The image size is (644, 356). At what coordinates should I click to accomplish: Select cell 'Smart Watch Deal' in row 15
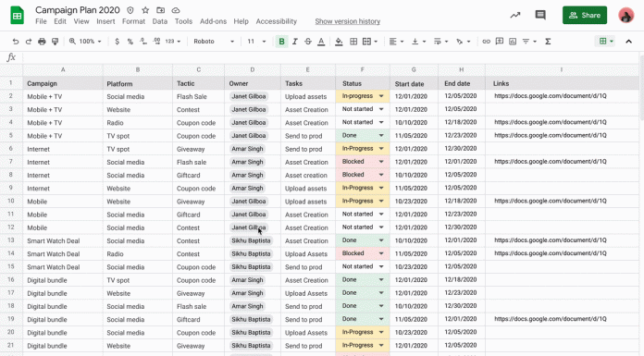click(63, 267)
